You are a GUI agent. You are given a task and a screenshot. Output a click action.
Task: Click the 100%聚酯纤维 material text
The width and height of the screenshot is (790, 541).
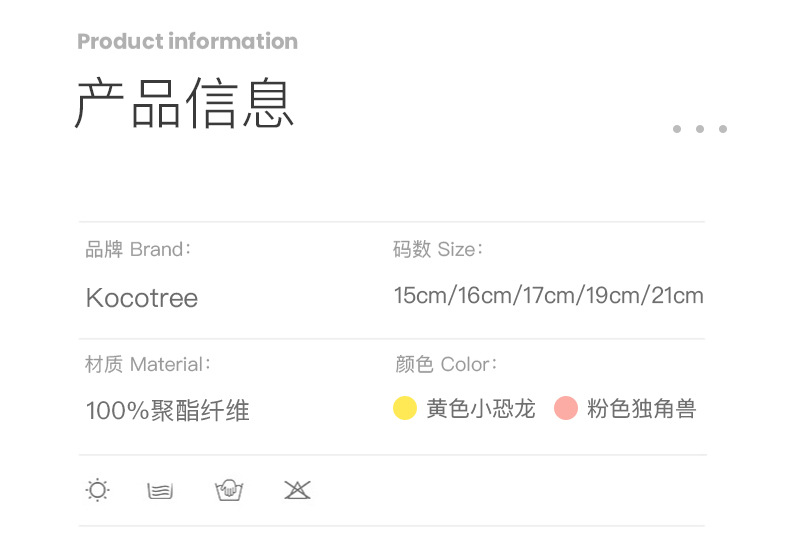(167, 410)
